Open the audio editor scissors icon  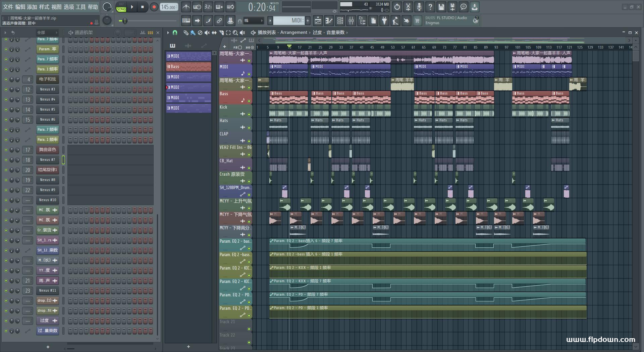point(408,7)
